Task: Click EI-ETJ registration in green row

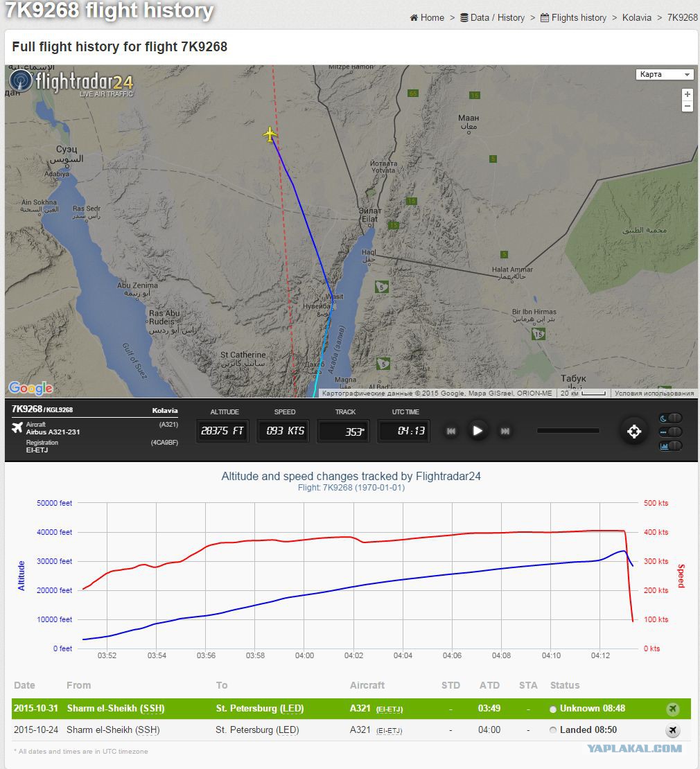Action: point(390,709)
